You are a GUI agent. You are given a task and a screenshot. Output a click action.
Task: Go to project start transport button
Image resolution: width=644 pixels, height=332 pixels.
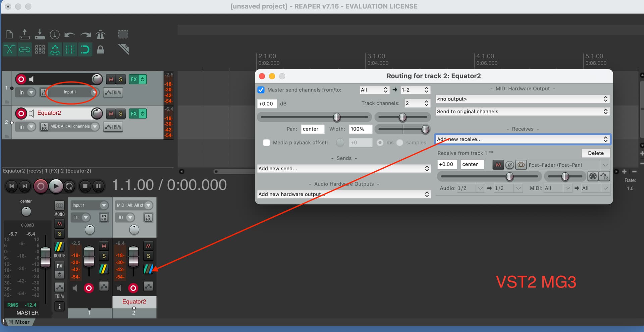11,186
